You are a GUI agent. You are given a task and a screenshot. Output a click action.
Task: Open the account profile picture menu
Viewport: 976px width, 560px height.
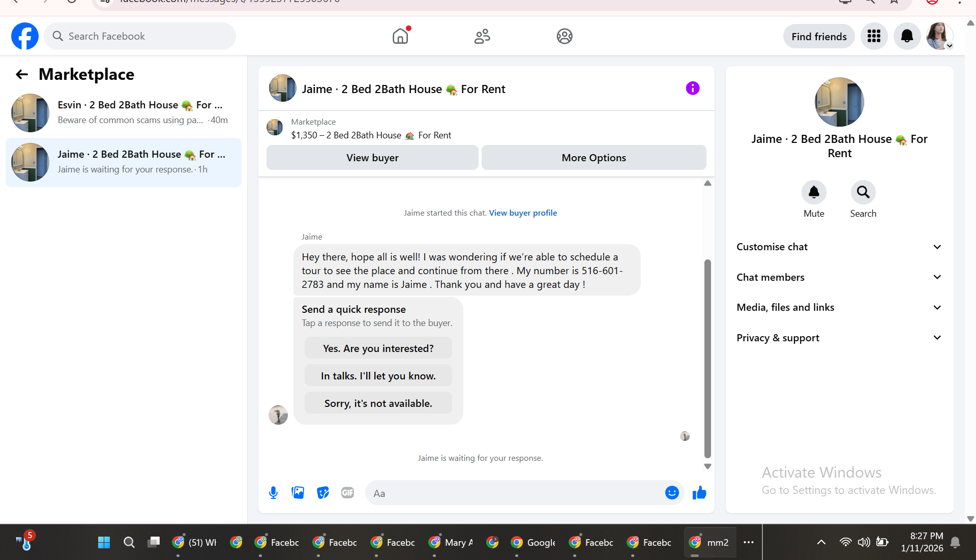click(x=939, y=36)
